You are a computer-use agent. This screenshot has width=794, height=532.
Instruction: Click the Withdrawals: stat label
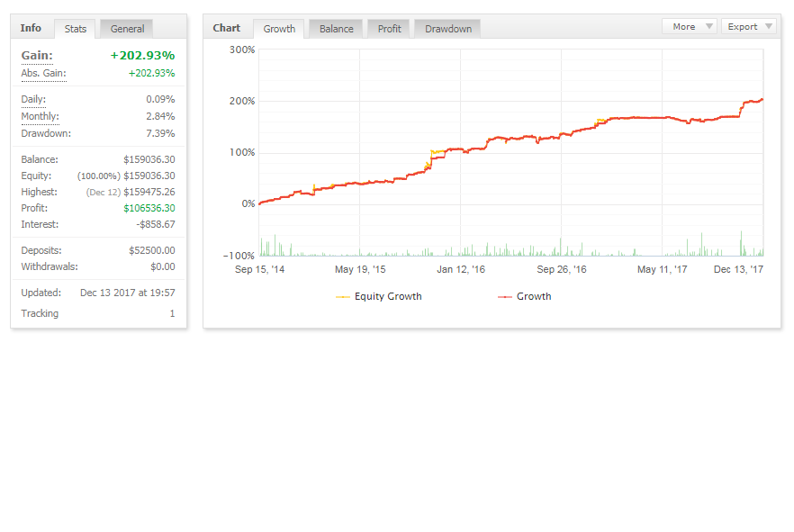(x=49, y=266)
